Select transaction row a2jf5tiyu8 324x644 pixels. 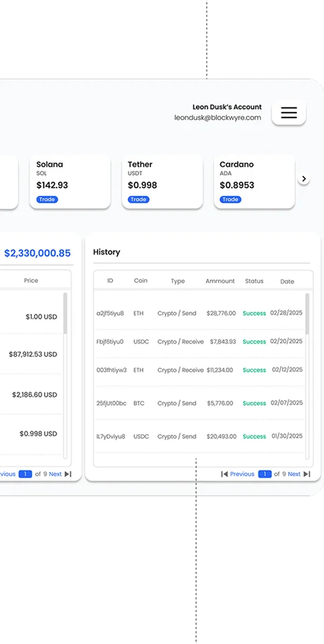point(200,313)
